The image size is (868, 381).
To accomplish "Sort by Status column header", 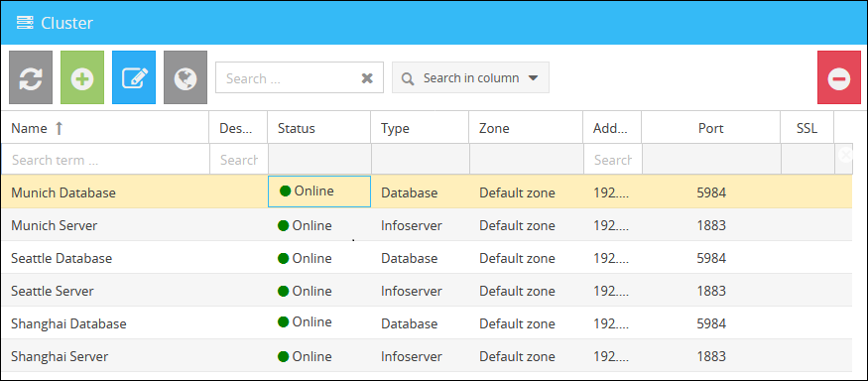I will [x=318, y=128].
